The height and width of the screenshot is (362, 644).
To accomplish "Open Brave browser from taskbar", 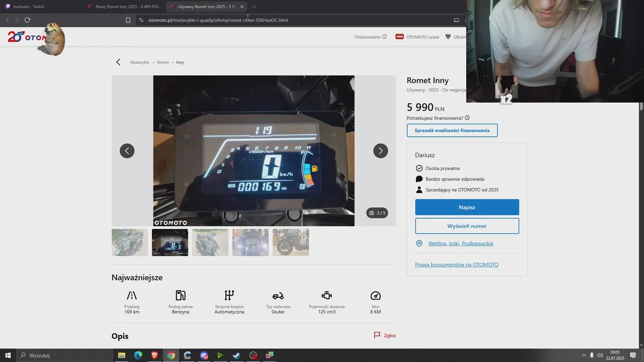I will pos(154,355).
